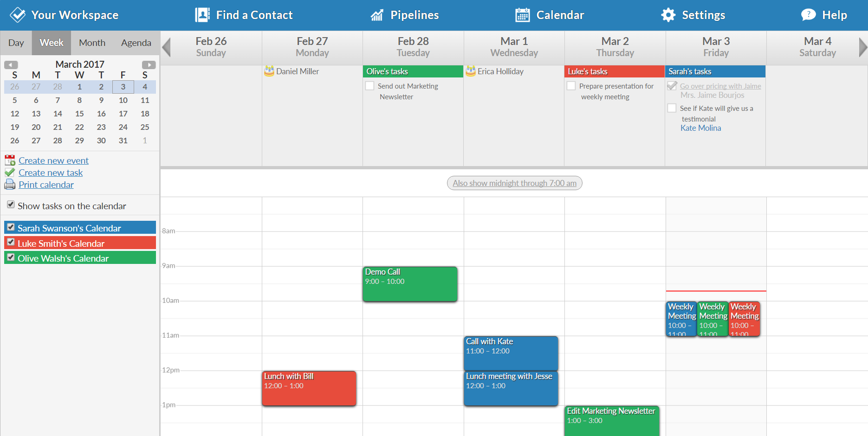Click Create new task link
The image size is (868, 436).
pos(51,173)
